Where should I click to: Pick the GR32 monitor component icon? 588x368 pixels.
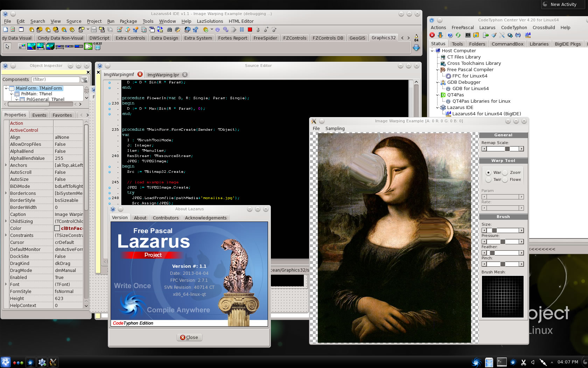click(x=98, y=46)
